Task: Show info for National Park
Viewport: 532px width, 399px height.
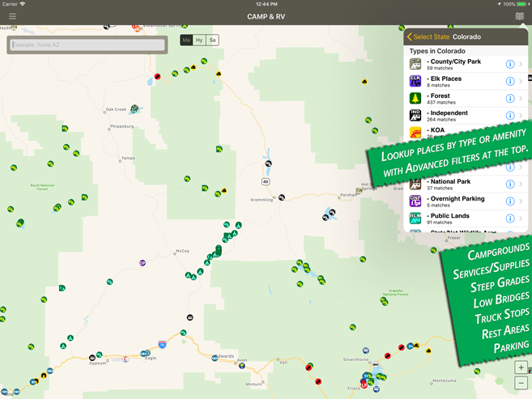Action: click(510, 184)
